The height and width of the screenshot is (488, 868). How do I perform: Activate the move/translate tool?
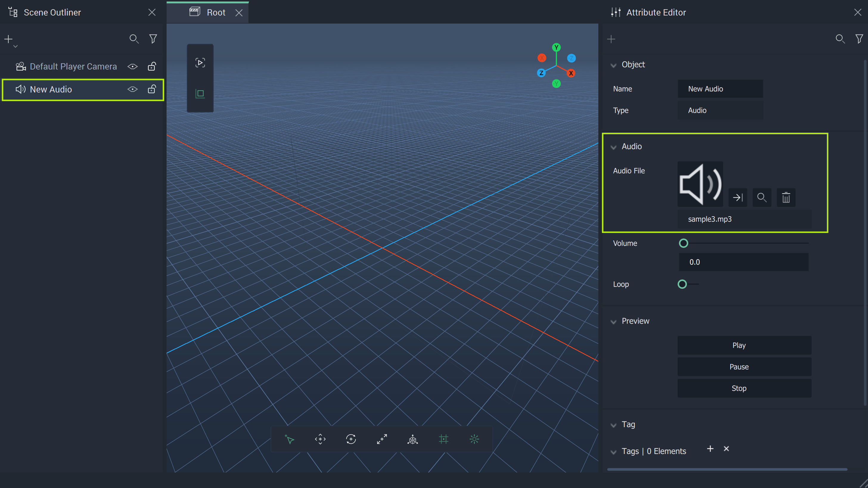320,439
